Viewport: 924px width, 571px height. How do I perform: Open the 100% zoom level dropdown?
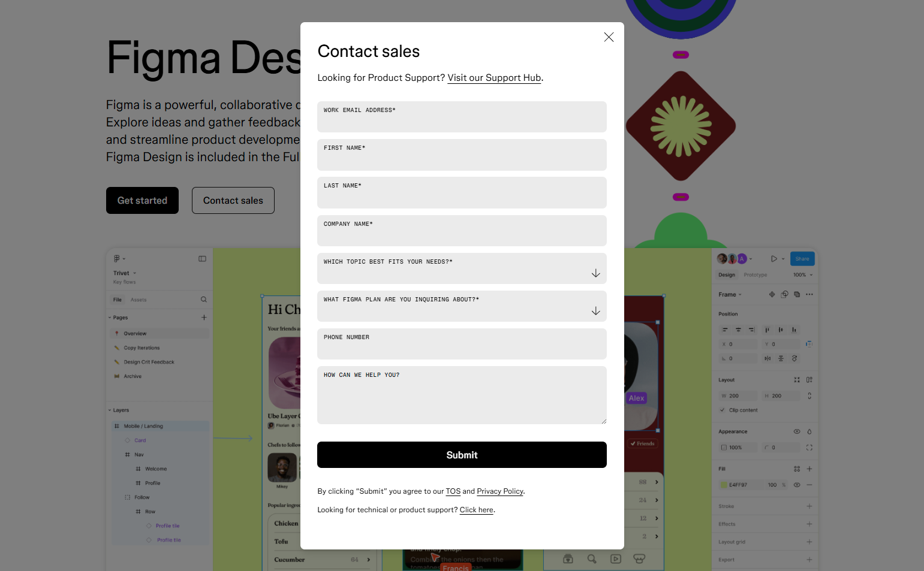pyautogui.click(x=802, y=274)
